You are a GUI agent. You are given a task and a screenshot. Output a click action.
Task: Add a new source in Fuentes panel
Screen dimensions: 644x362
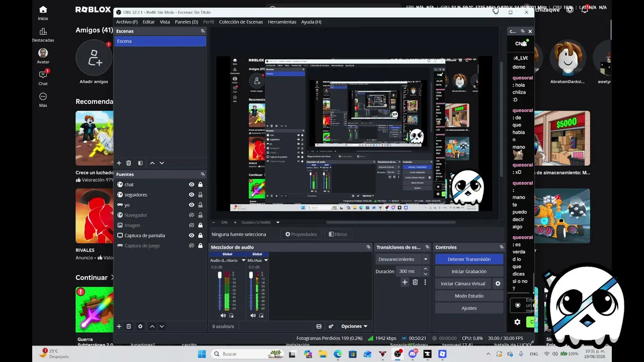pyautogui.click(x=119, y=326)
